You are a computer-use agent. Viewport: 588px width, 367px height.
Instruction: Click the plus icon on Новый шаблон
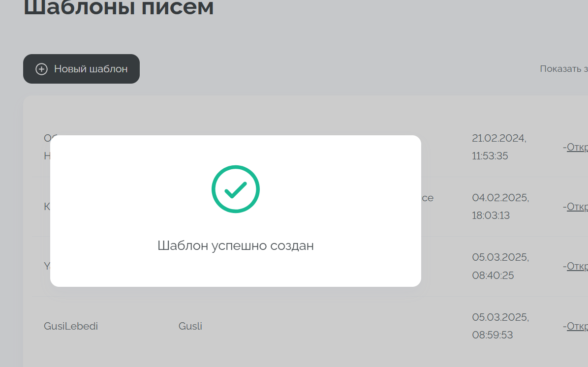click(41, 69)
